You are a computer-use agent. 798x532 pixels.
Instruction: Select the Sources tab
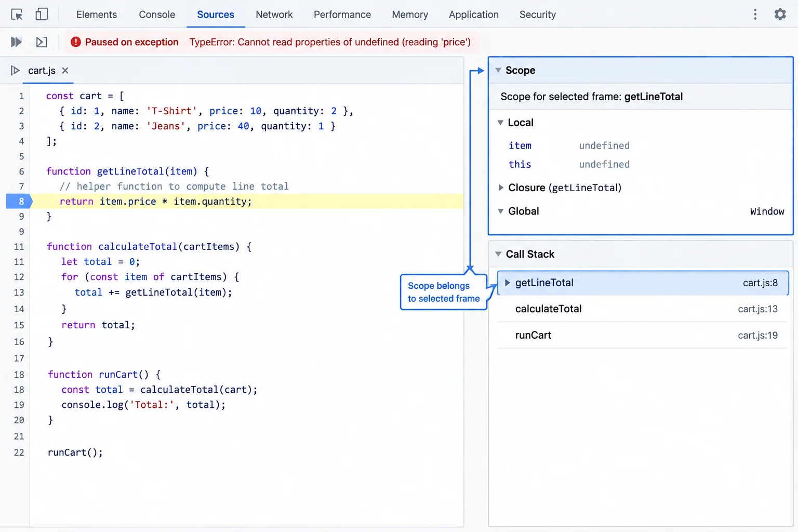click(216, 15)
